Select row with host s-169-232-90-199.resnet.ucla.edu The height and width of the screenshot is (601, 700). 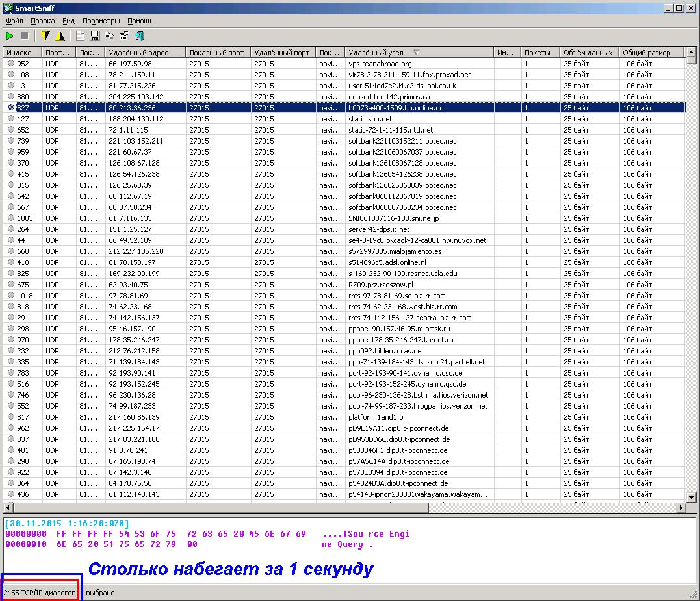pyautogui.click(x=344, y=274)
